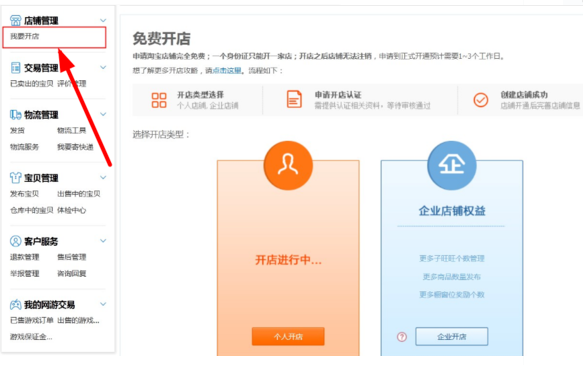Open 发货 under logistics management

17,130
